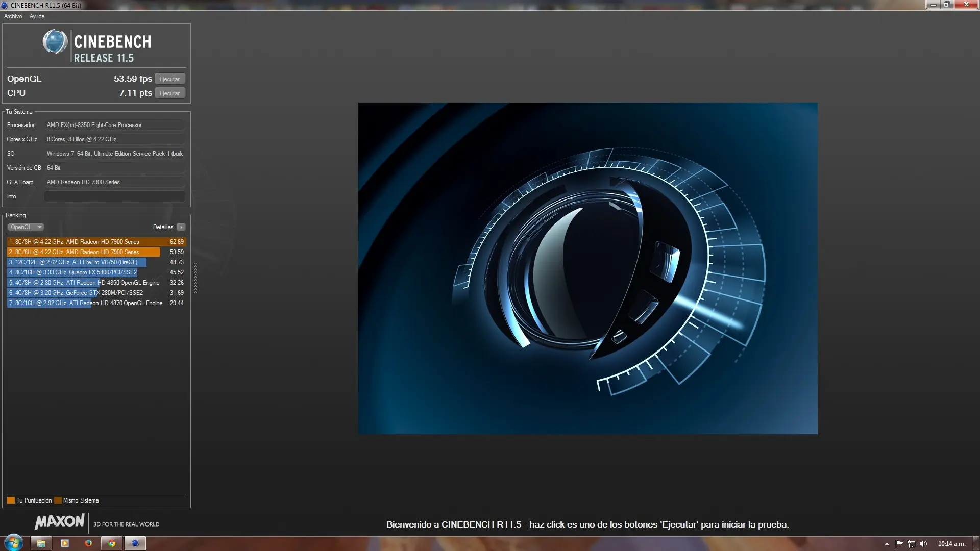Switch to Google Chrome in taskbar
Screen dimensions: 980x551
[x=112, y=543]
